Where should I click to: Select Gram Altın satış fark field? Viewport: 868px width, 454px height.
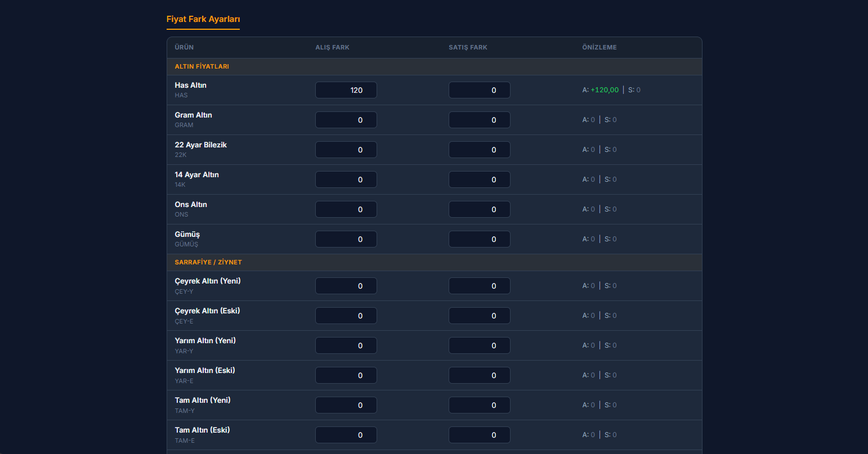click(479, 120)
